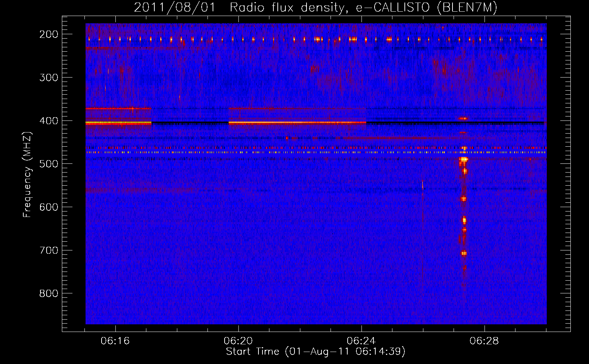Click the 06:20 time tick label

point(238,341)
